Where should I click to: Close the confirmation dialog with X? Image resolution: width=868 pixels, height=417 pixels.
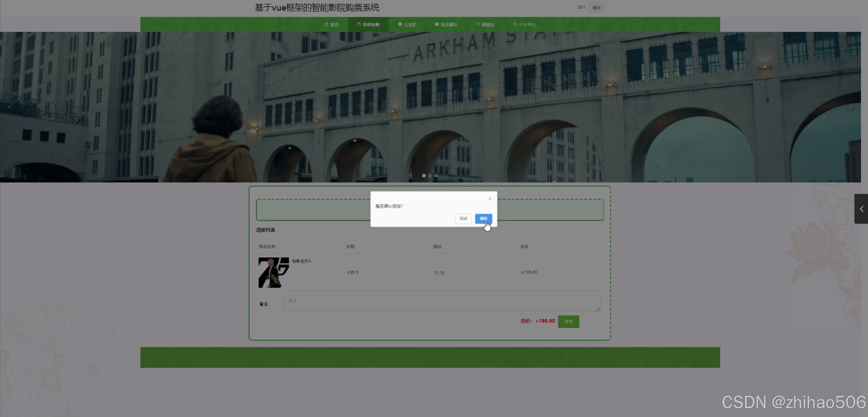click(490, 199)
